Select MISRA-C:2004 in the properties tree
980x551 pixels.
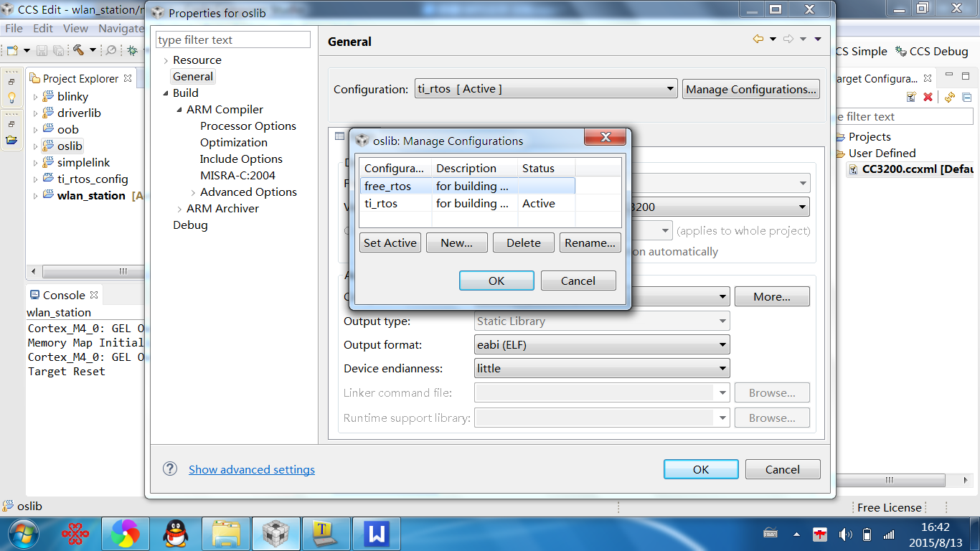click(x=237, y=176)
